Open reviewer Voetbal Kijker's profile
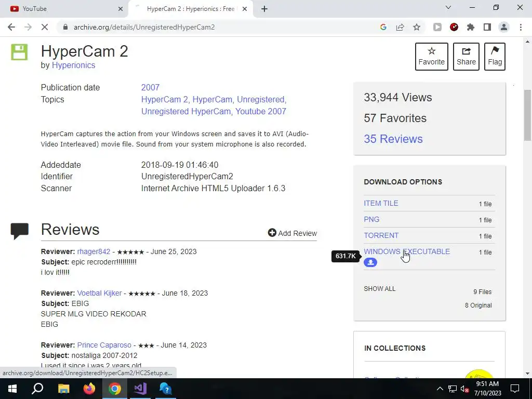 coord(99,293)
